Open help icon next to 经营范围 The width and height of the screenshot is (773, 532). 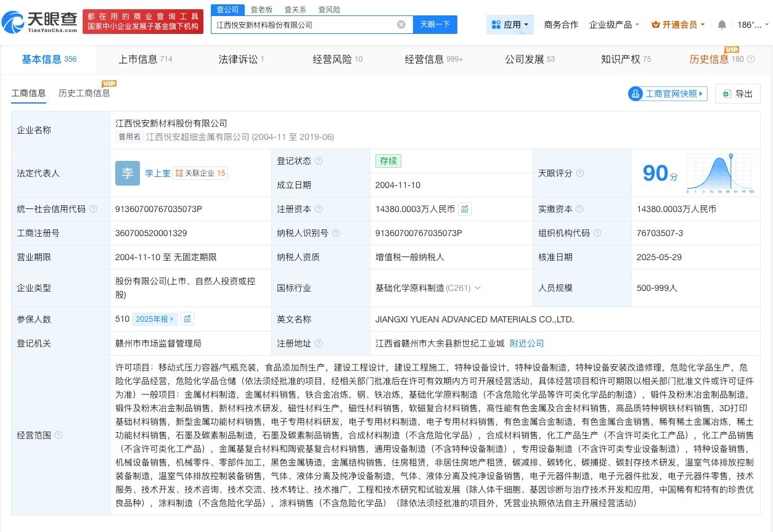[x=59, y=435]
